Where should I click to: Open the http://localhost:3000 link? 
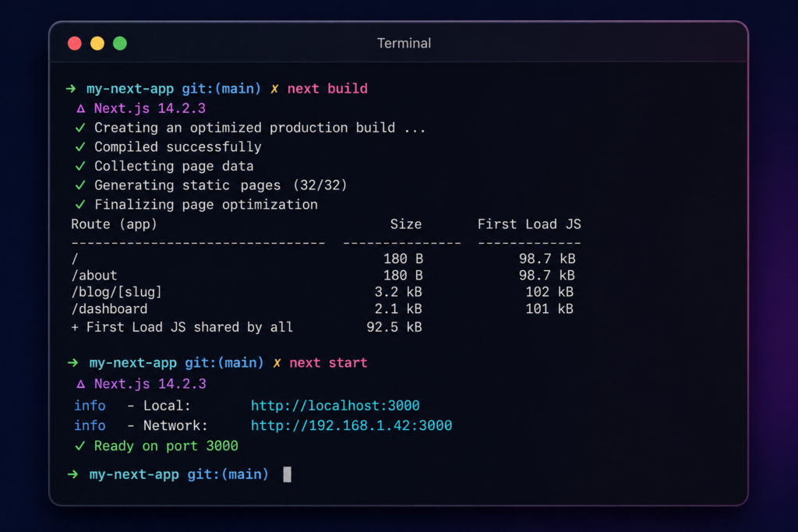coord(335,405)
